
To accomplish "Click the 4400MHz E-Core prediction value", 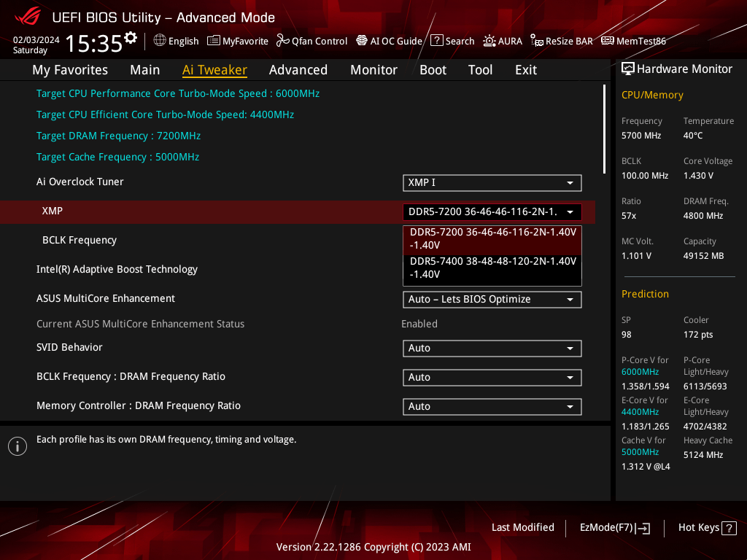I will pyautogui.click(x=640, y=412).
